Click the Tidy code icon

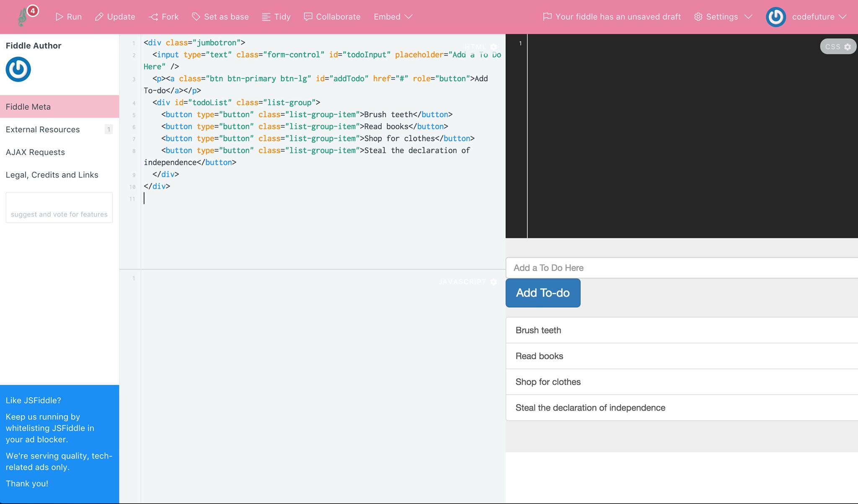pos(266,17)
